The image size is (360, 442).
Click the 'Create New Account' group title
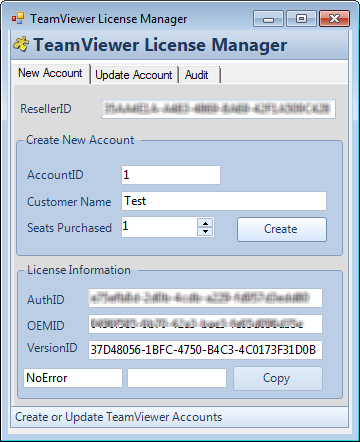click(80, 140)
